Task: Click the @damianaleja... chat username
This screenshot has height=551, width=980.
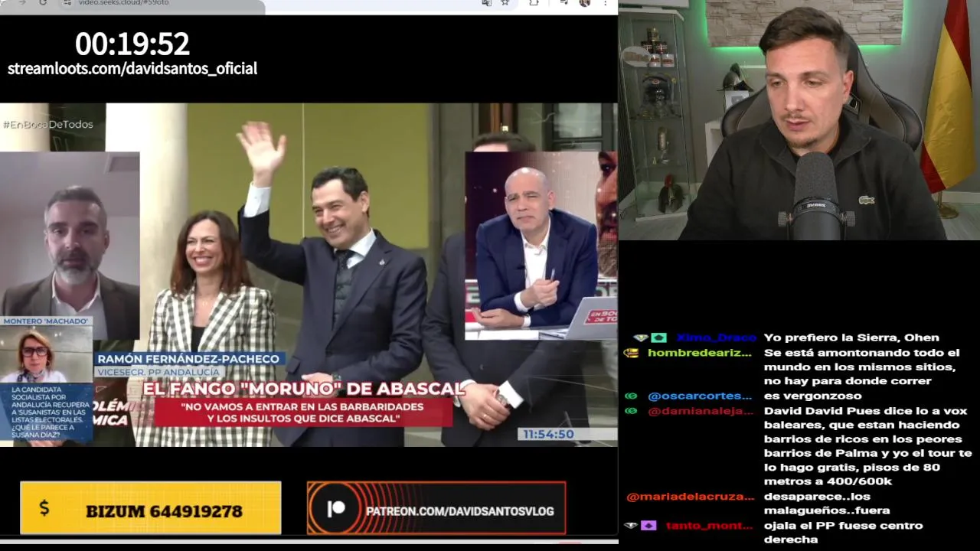Action: [701, 411]
